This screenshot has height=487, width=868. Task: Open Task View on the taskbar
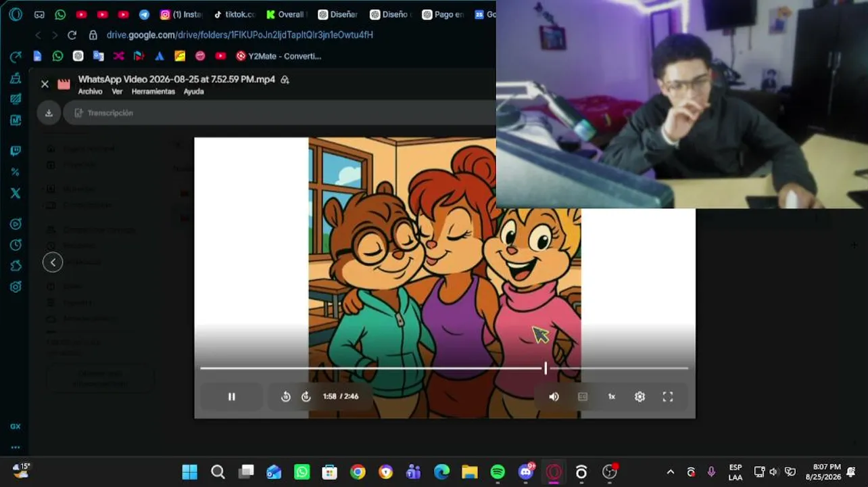coord(246,472)
